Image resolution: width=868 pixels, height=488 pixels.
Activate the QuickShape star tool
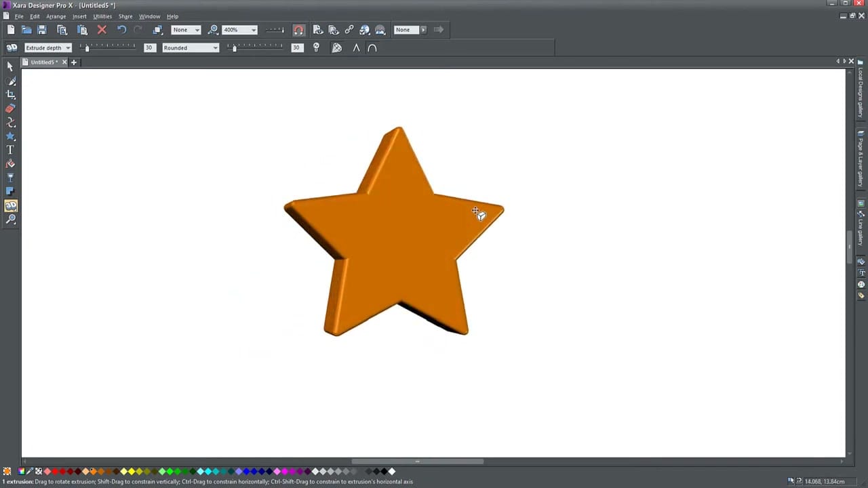[x=10, y=136]
